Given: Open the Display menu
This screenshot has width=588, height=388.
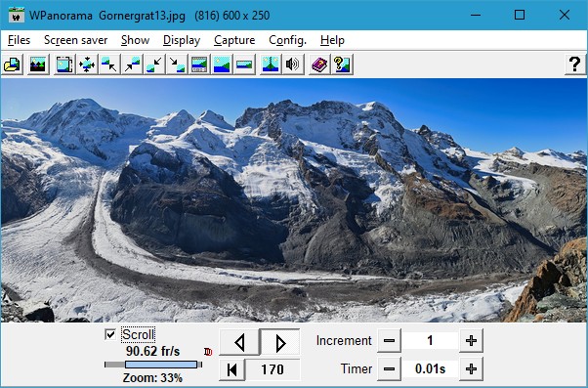Looking at the screenshot, I should coord(182,40).
